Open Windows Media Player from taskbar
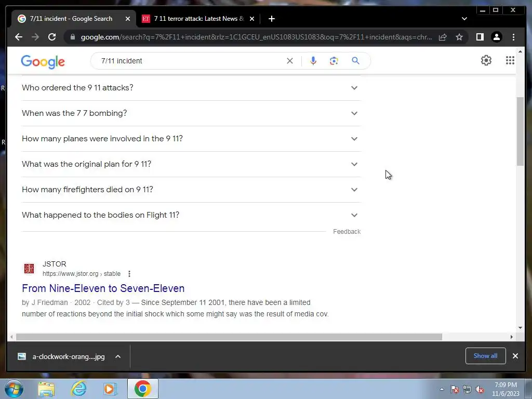The width and height of the screenshot is (532, 399). (x=110, y=389)
